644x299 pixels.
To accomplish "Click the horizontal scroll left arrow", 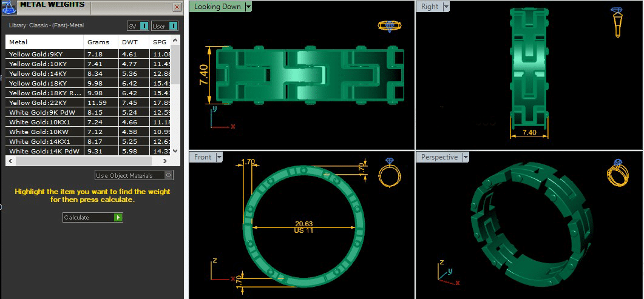I will click(x=11, y=161).
